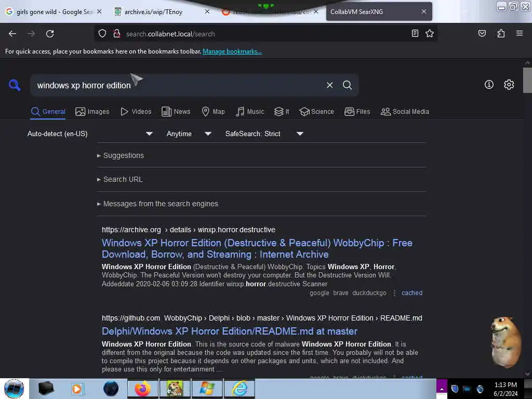Click the padlock site security icon
532x399 pixels.
tap(117, 34)
